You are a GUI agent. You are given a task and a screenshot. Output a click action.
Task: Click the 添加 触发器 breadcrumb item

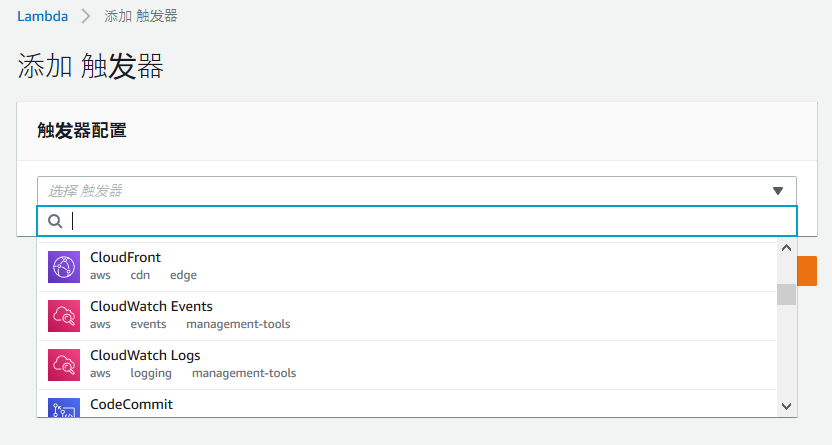pyautogui.click(x=141, y=16)
